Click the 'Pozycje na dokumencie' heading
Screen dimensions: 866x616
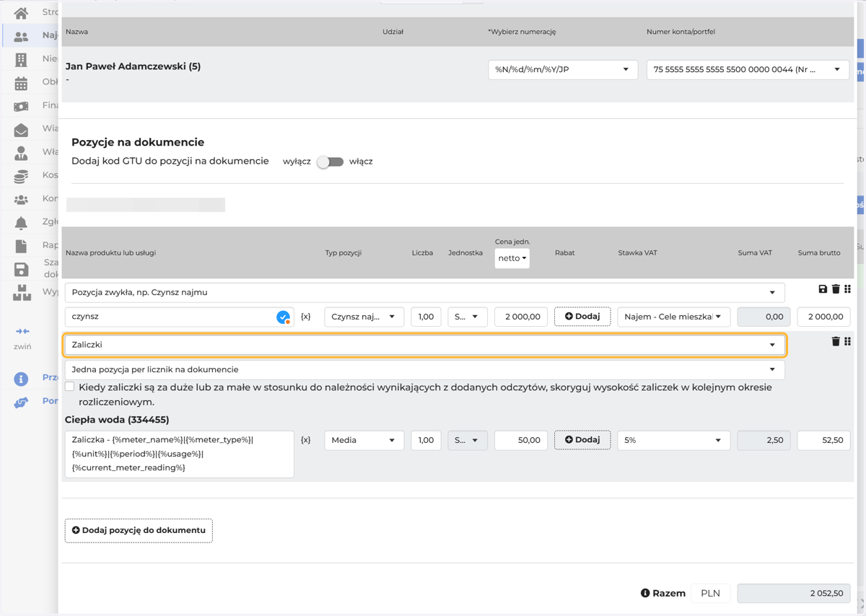(138, 142)
